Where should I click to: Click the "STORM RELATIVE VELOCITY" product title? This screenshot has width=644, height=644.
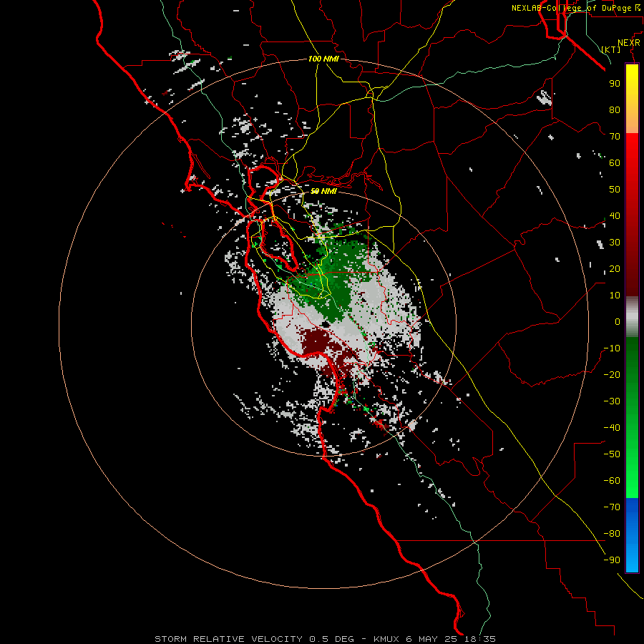click(229, 639)
